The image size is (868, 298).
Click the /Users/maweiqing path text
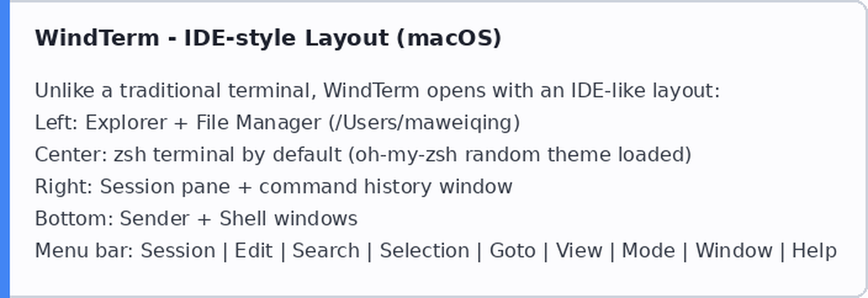coord(425,123)
